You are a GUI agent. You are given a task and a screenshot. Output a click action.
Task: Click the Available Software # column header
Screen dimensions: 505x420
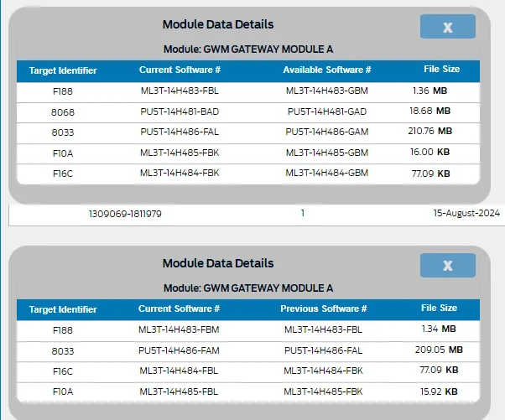tap(327, 70)
